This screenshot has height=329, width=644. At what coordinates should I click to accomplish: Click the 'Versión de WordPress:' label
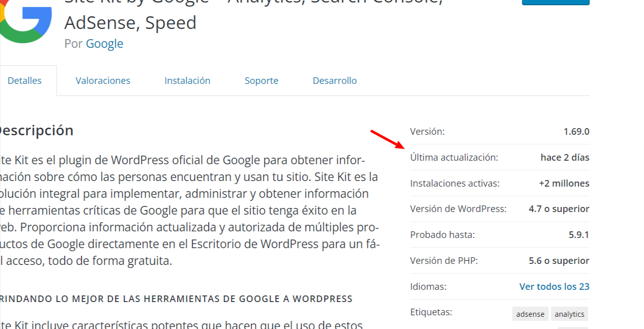click(458, 208)
